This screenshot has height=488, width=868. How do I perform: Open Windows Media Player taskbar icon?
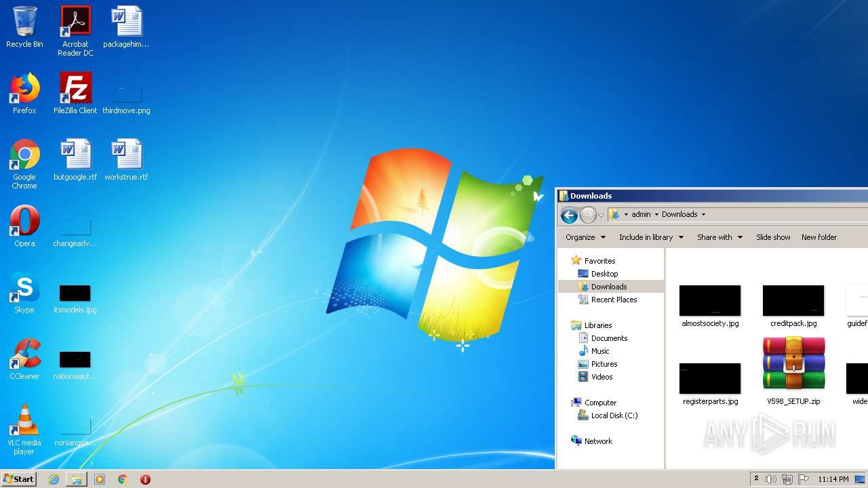click(100, 479)
